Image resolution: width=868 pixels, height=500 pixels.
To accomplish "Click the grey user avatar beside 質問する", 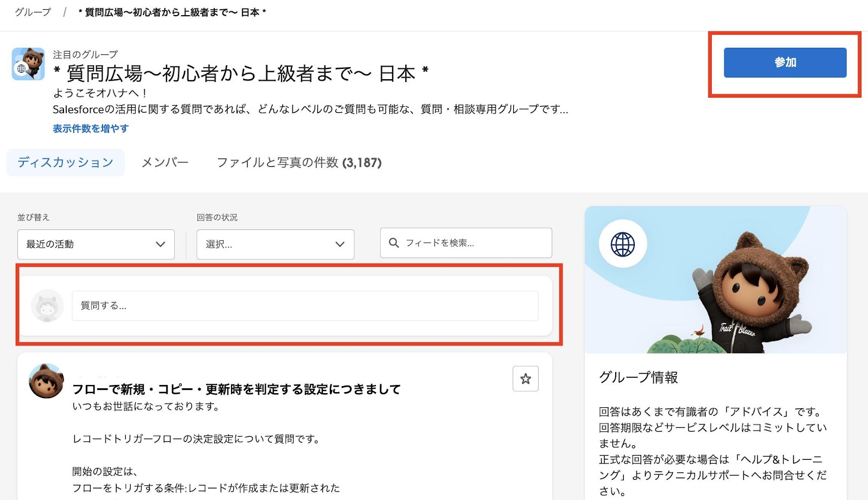I will (x=47, y=306).
